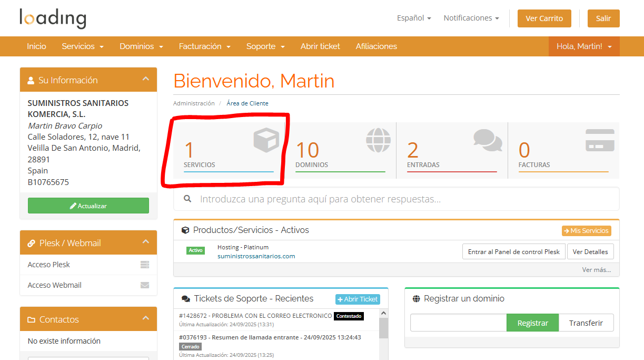
Task: Open suministrossanitarios.com link
Action: [x=256, y=255]
